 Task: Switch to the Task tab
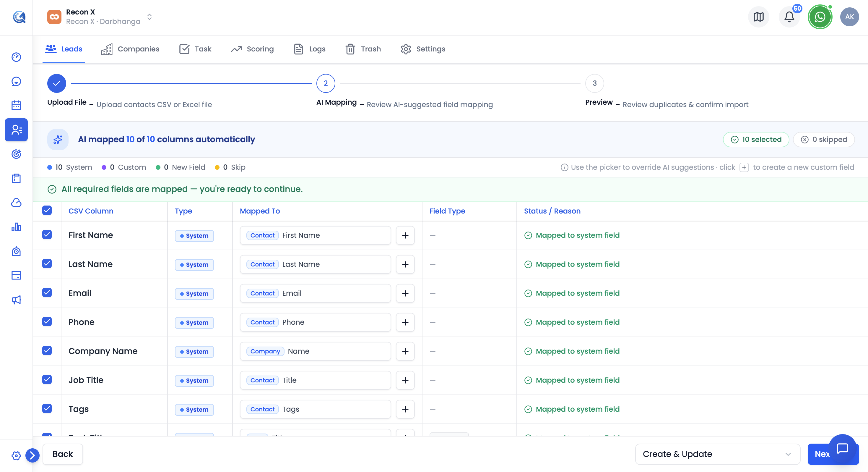(x=195, y=49)
